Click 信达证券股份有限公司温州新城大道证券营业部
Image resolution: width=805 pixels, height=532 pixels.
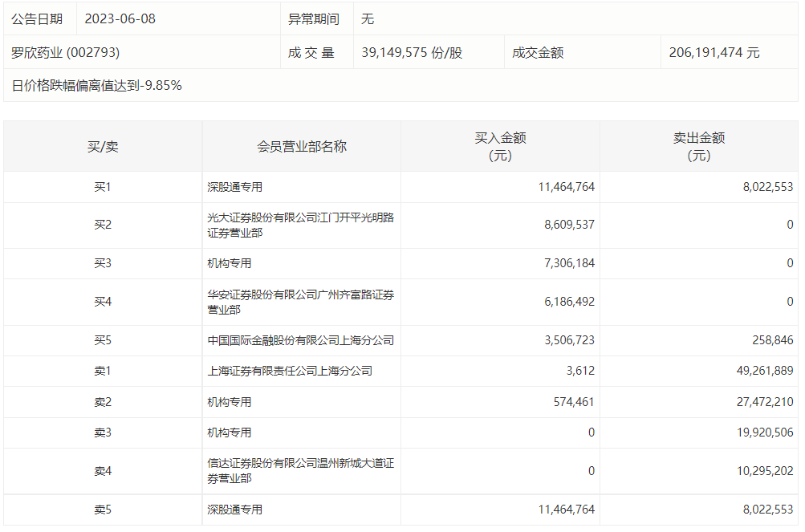coord(301,471)
